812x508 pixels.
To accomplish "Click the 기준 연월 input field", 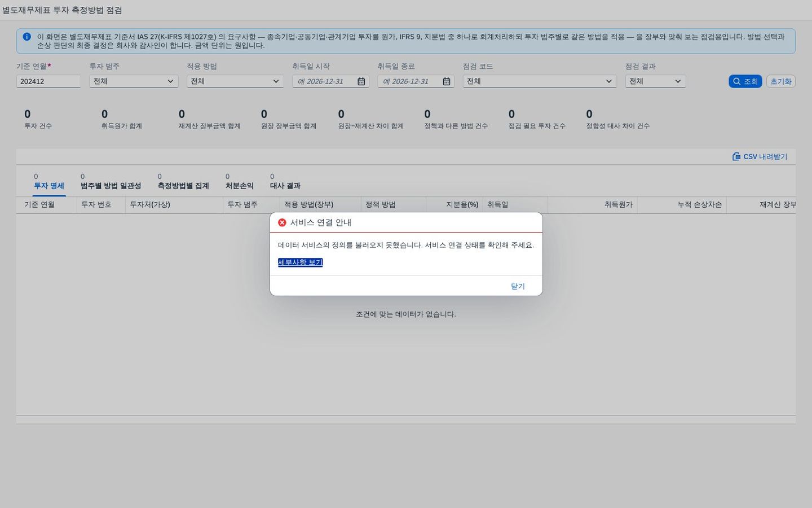I will tap(48, 81).
